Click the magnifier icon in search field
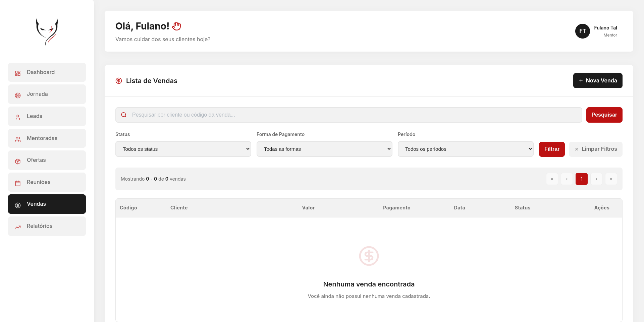644x322 pixels. pos(124,115)
